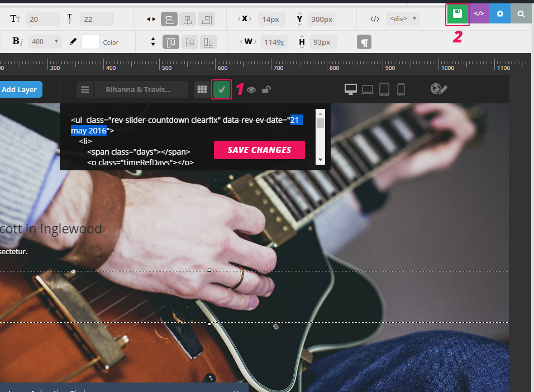Toggle layer visibility eye icon

251,90
